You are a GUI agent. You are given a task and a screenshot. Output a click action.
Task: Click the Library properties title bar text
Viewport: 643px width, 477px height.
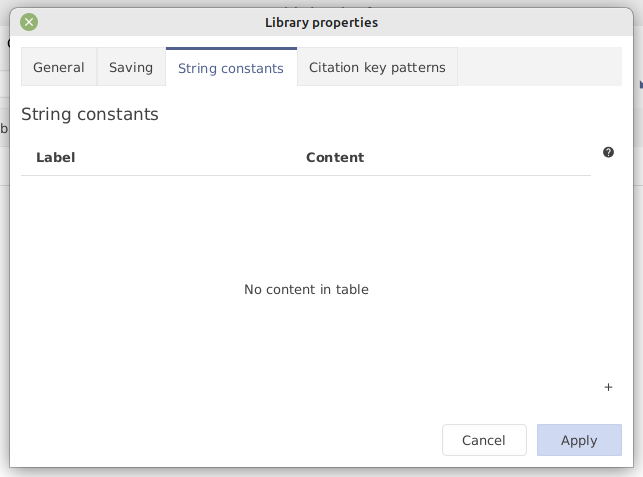pyautogui.click(x=321, y=22)
